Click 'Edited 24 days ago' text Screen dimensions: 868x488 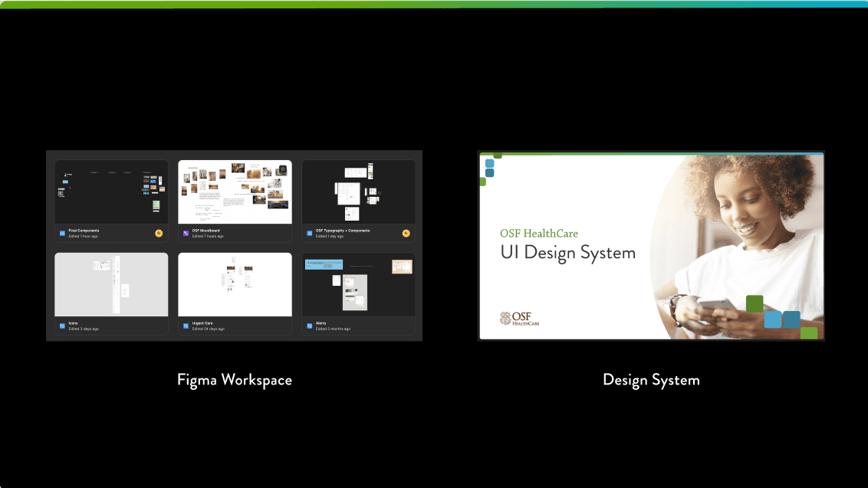(x=208, y=329)
